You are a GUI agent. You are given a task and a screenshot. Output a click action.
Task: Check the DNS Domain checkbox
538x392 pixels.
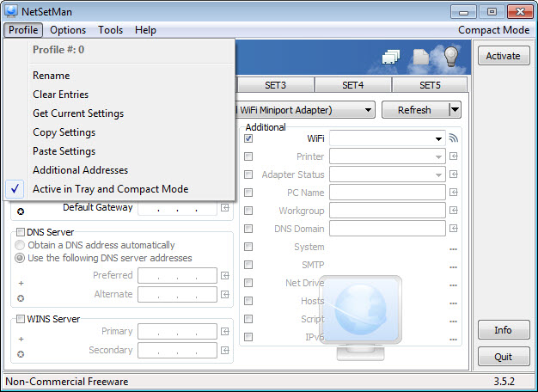[248, 229]
